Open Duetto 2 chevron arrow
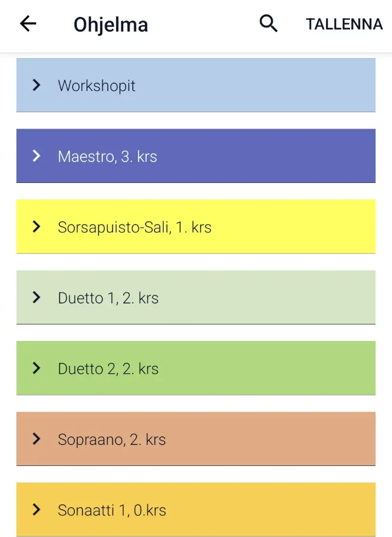This screenshot has width=392, height=537. tap(37, 368)
